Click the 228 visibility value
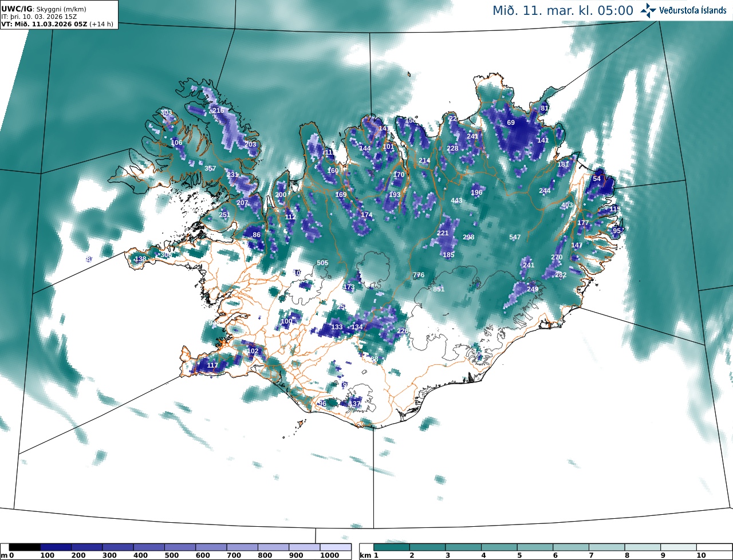The image size is (733, 560). [x=452, y=148]
